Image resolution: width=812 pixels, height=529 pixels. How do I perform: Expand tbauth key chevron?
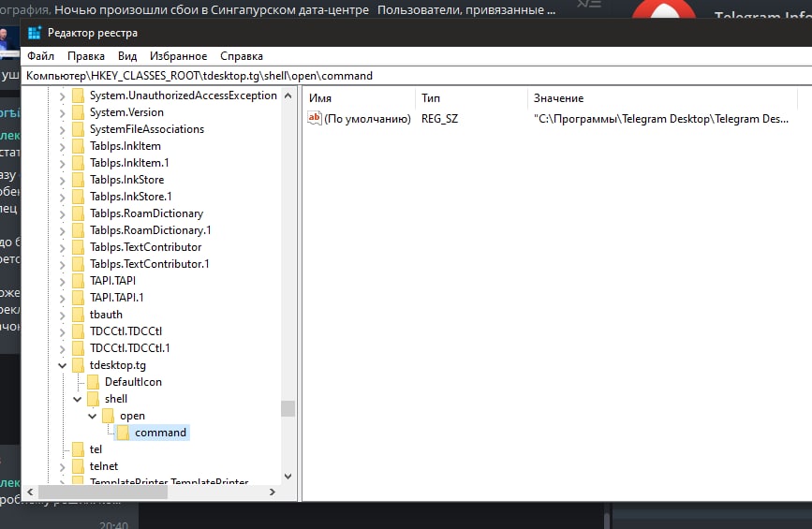tap(62, 316)
